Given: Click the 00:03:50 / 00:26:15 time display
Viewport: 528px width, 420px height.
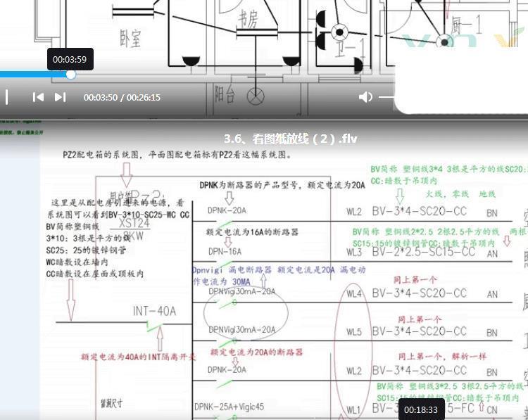Looking at the screenshot, I should 122,98.
